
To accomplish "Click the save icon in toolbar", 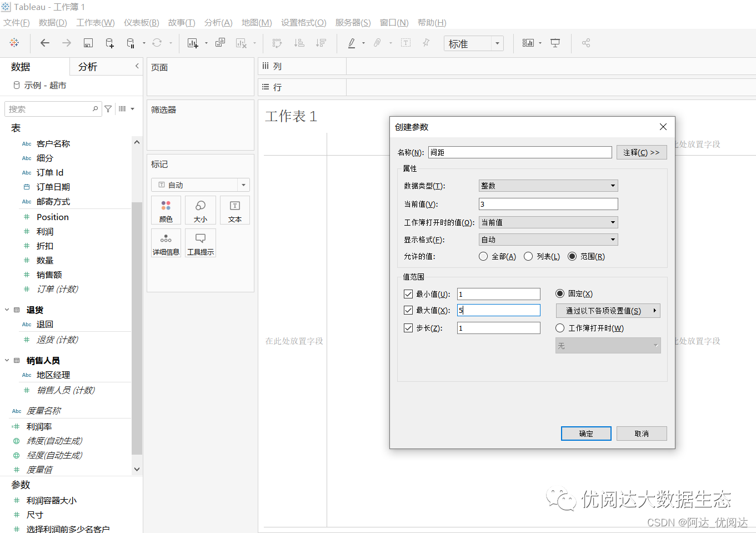I will [88, 43].
